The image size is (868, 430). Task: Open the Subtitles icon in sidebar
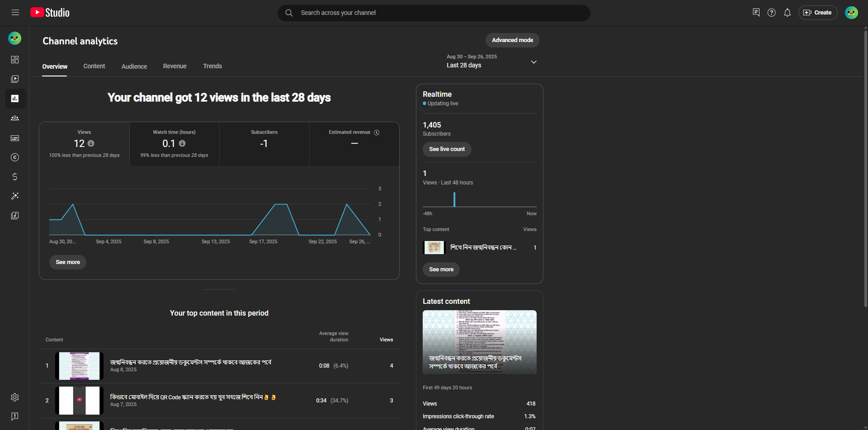(15, 138)
